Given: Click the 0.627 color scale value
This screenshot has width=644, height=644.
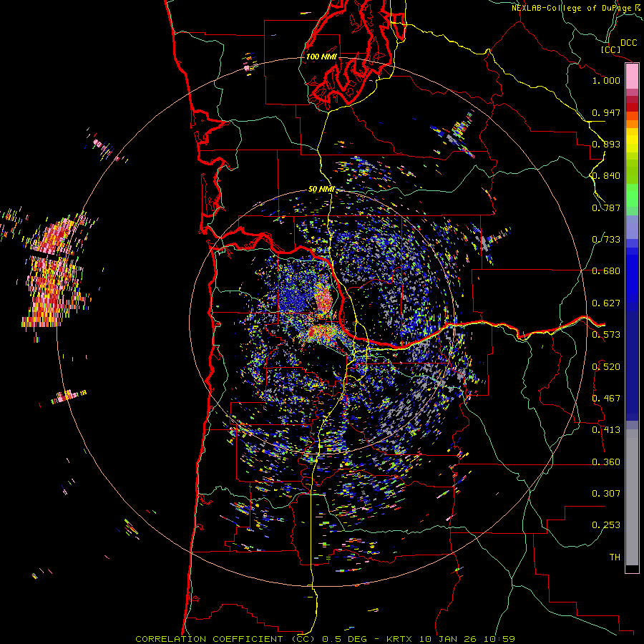Looking at the screenshot, I should (x=606, y=303).
